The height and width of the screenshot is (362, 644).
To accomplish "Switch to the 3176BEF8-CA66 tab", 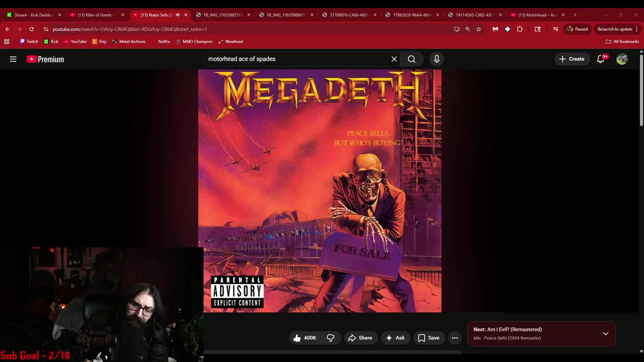I will [349, 15].
